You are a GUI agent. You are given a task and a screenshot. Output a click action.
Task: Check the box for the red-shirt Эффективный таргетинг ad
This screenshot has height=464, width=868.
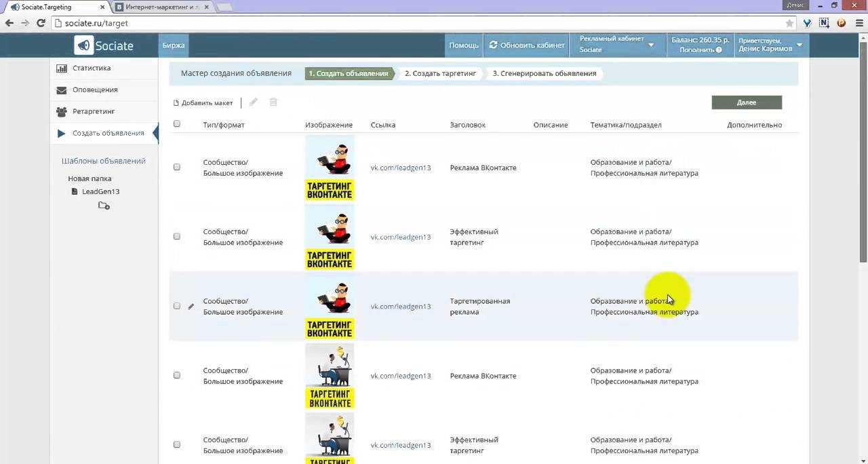[177, 236]
